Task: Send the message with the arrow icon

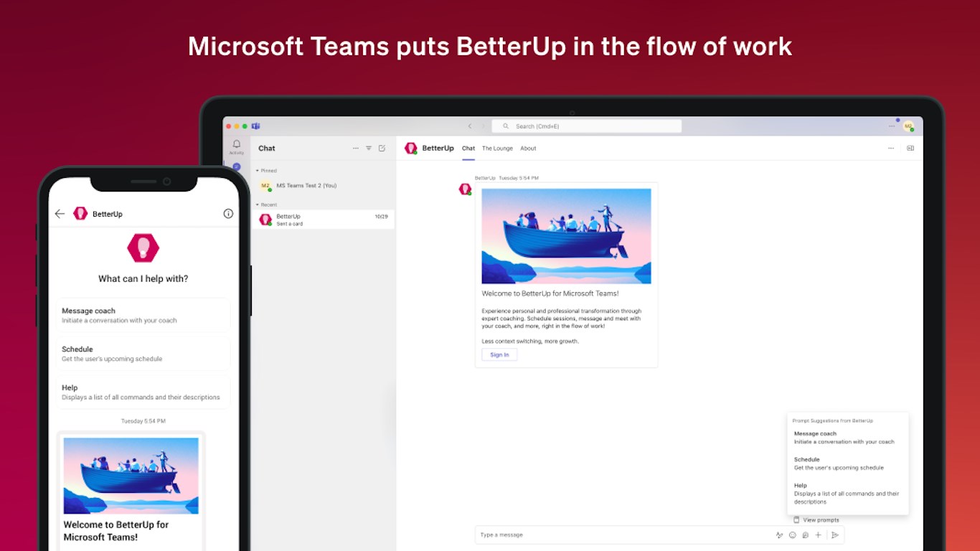Action: point(835,535)
